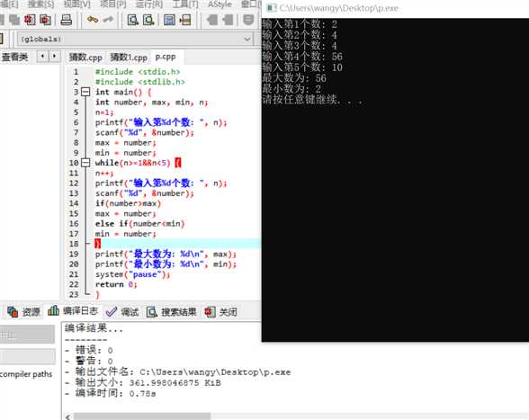Click the p.exe console window icon
529x420 pixels.
coord(272,8)
